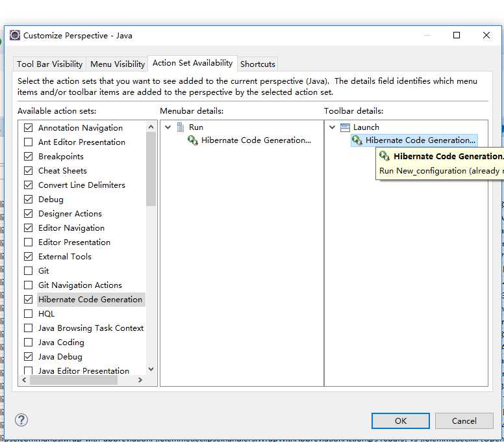The height and width of the screenshot is (442, 504).
Task: Select the Cheat Sheets label
Action: [x=62, y=170]
